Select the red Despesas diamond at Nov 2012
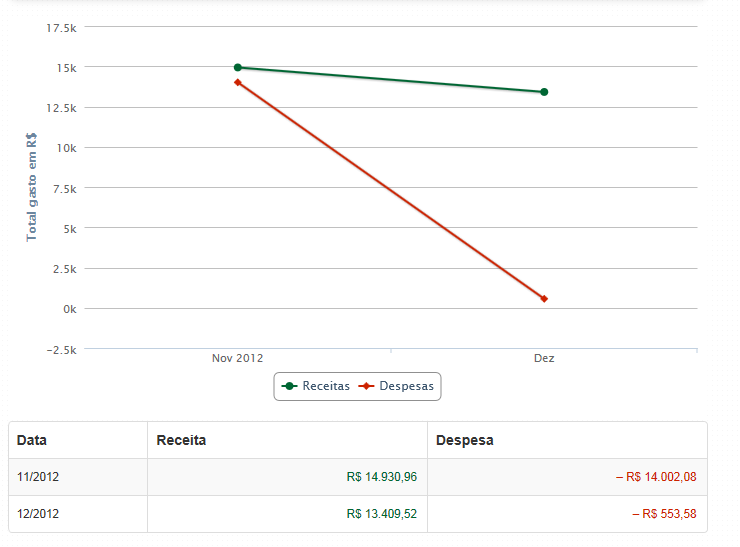The width and height of the screenshot is (740, 547). click(238, 83)
